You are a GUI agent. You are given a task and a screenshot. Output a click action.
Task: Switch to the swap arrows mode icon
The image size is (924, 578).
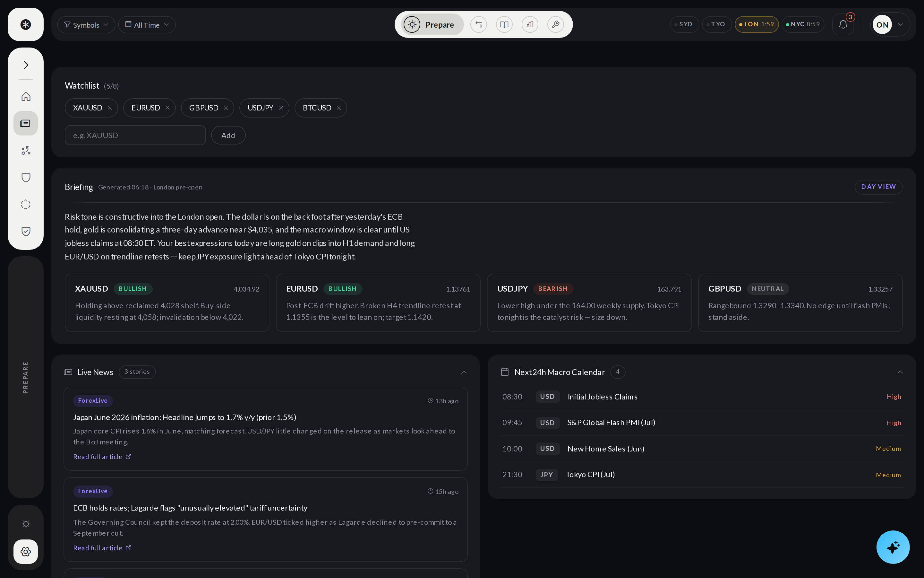[x=478, y=24]
